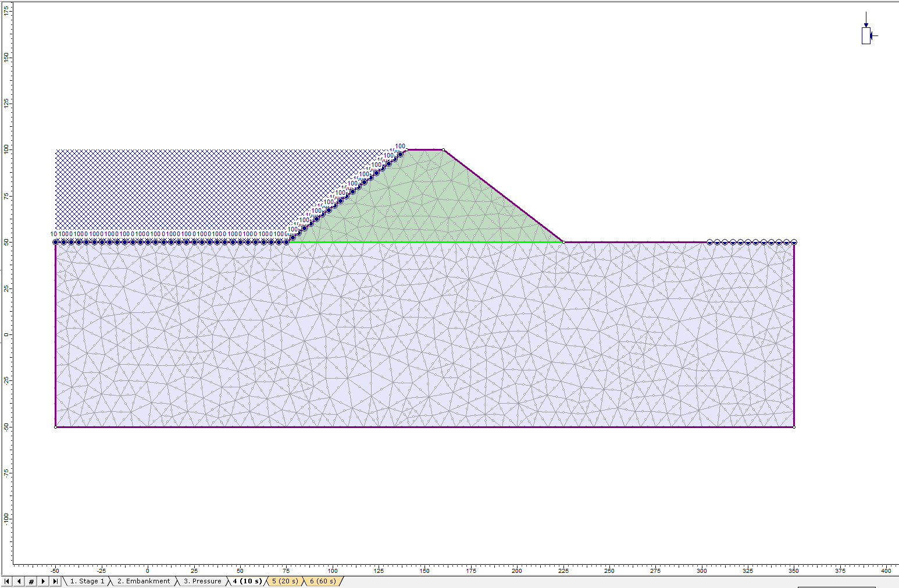The width and height of the screenshot is (899, 588).
Task: Open the 1. Stage 1 tab
Action: (87, 581)
